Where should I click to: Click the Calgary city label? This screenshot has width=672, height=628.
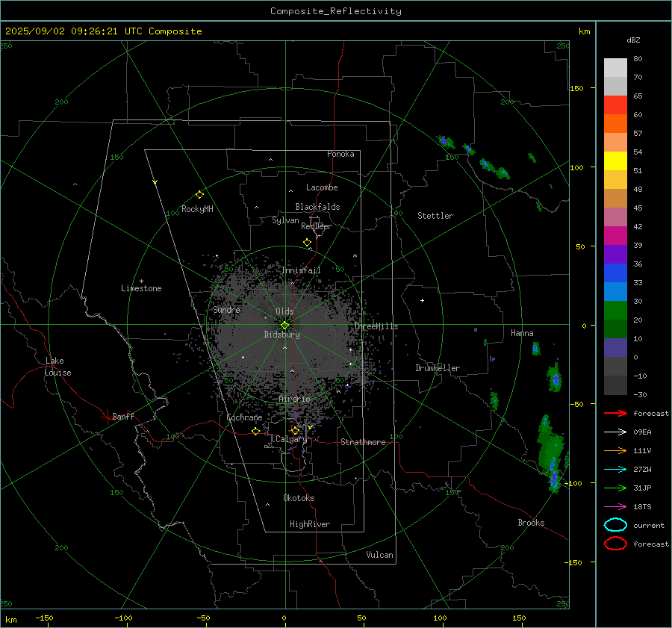point(291,439)
